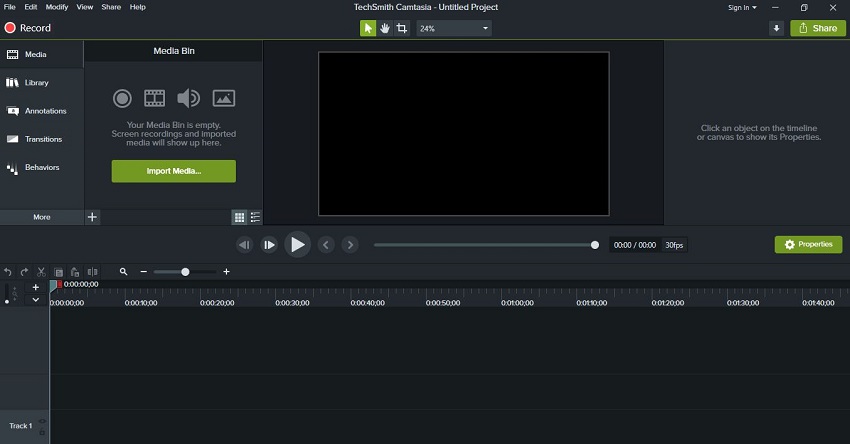
Task: Expand the Sign In dropdown
Action: click(742, 8)
